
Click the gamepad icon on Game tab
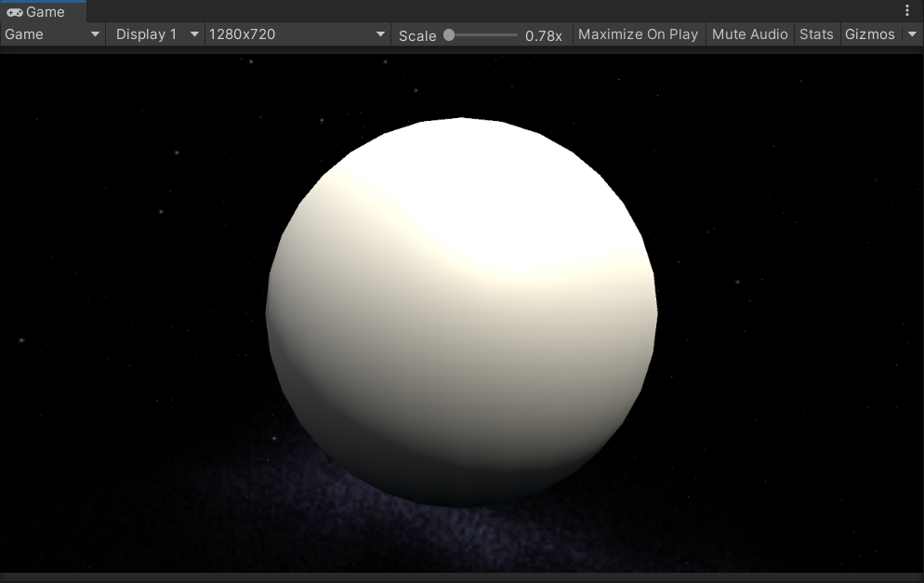[15, 12]
